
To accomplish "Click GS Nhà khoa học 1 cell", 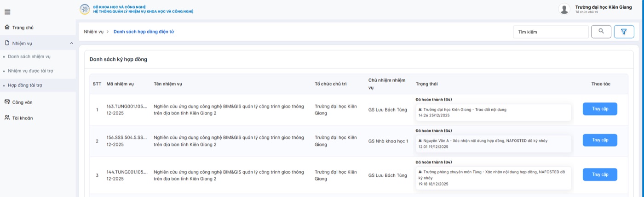I will 388,141.
